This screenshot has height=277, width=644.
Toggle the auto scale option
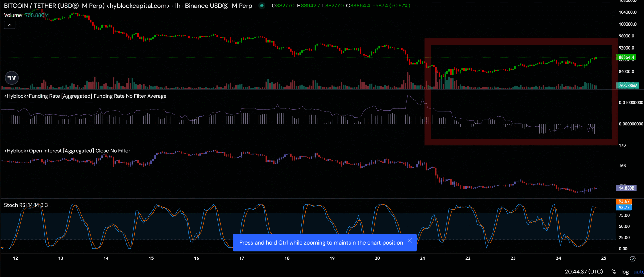click(638, 272)
